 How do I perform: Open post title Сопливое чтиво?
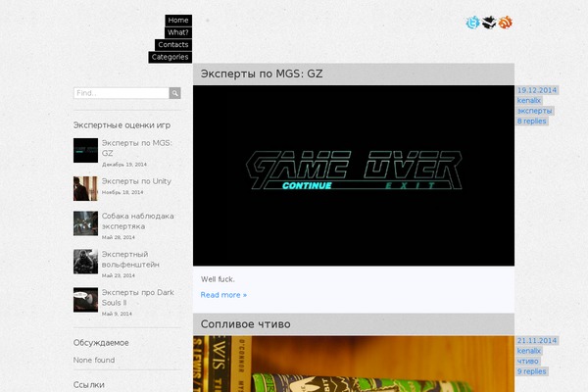coord(245,324)
